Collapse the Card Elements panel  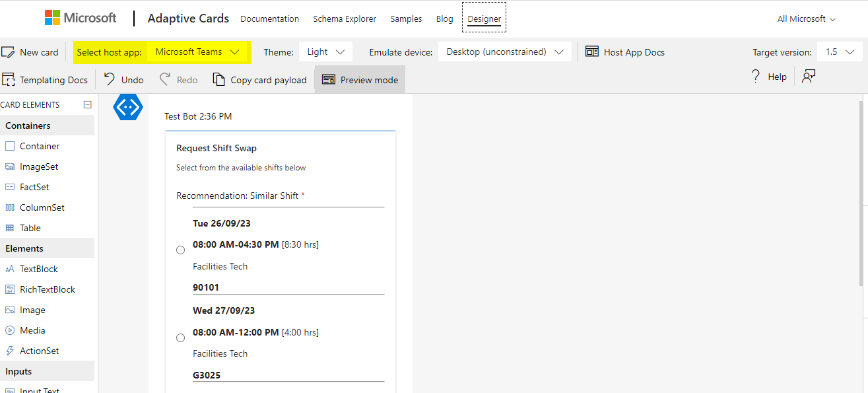(x=87, y=104)
